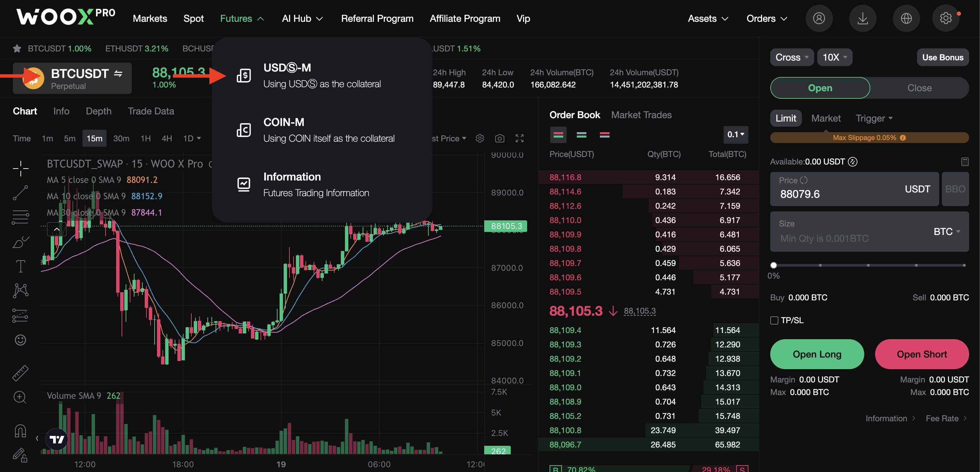Toggle lock all drawings tool
The image size is (980, 472).
click(x=20, y=455)
